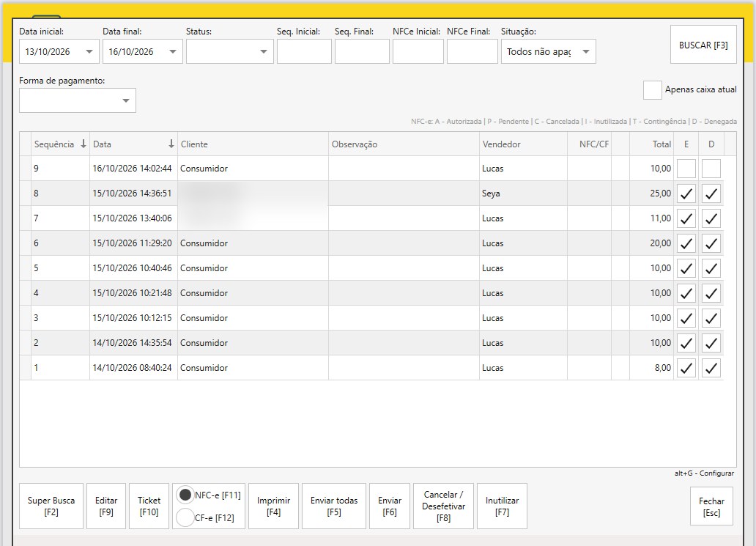Click the total value 25,00
Image resolution: width=756 pixels, height=546 pixels.
(661, 193)
